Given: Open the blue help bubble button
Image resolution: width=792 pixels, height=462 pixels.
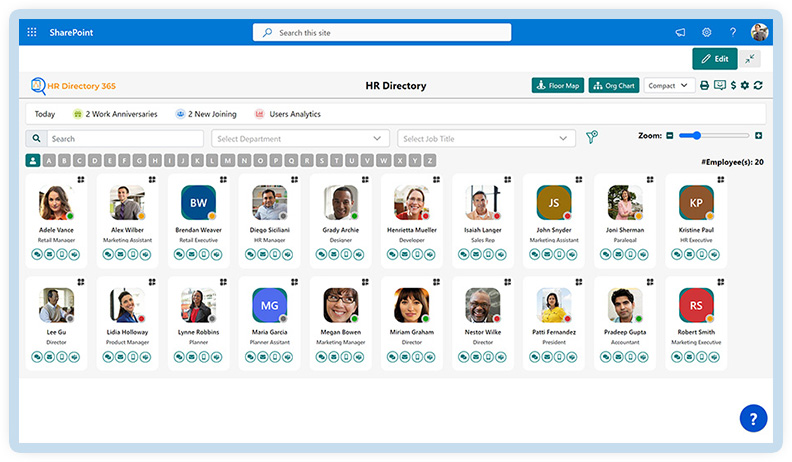Looking at the screenshot, I should coord(753,418).
